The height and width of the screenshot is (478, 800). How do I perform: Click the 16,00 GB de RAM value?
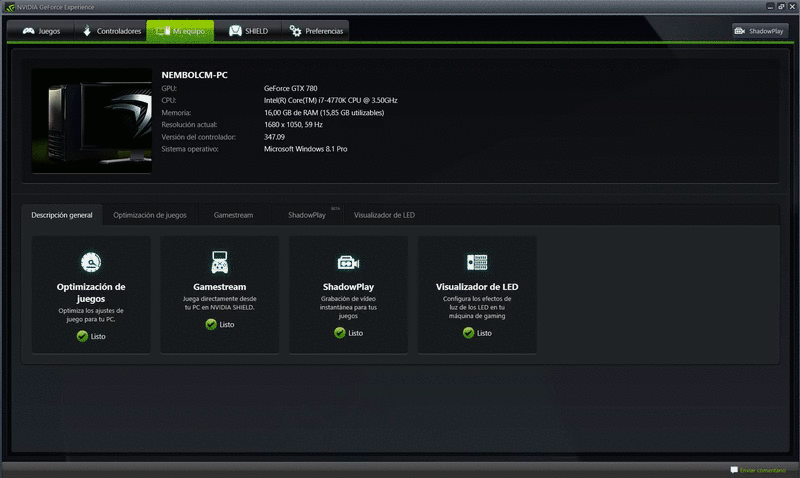click(324, 113)
